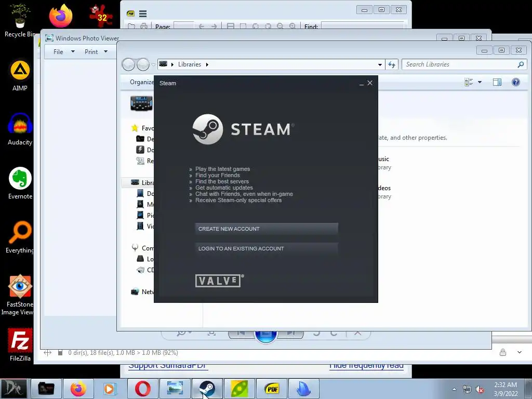Open the clock showing 2:32 AM

click(506, 389)
